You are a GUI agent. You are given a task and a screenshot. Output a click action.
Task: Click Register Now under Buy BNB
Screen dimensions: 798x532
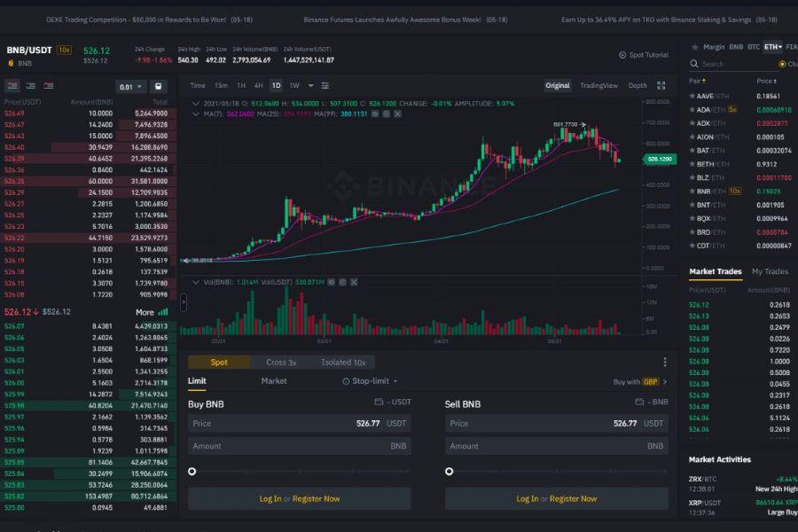pos(316,499)
